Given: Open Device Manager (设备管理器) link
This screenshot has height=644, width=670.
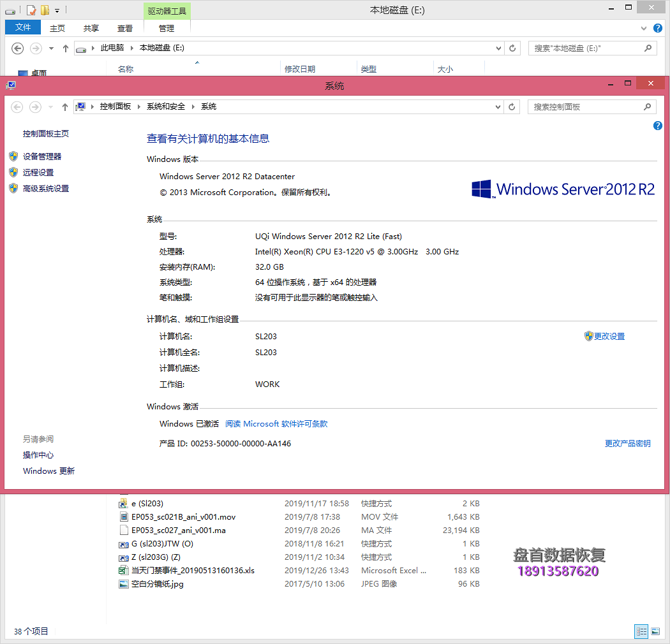Looking at the screenshot, I should click(x=42, y=156).
